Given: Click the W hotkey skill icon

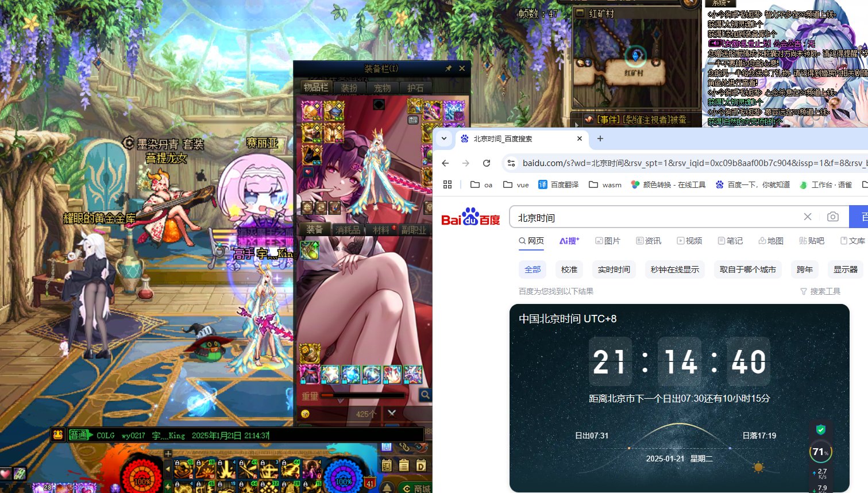Looking at the screenshot, I should [205, 469].
